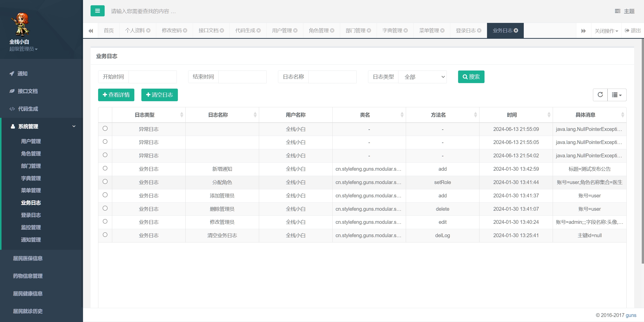This screenshot has width=644, height=322.
Task: Select radio for 删除管理员 log row
Action: [105, 208]
